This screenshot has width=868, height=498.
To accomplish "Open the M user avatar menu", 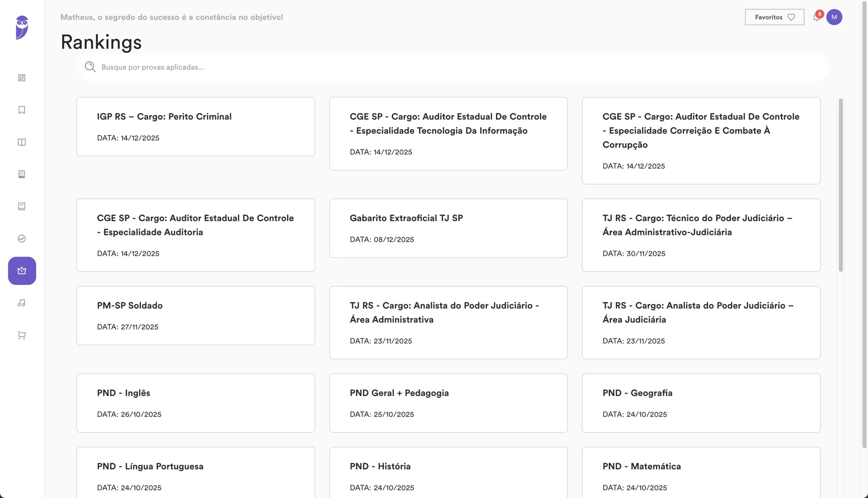I will (834, 17).
